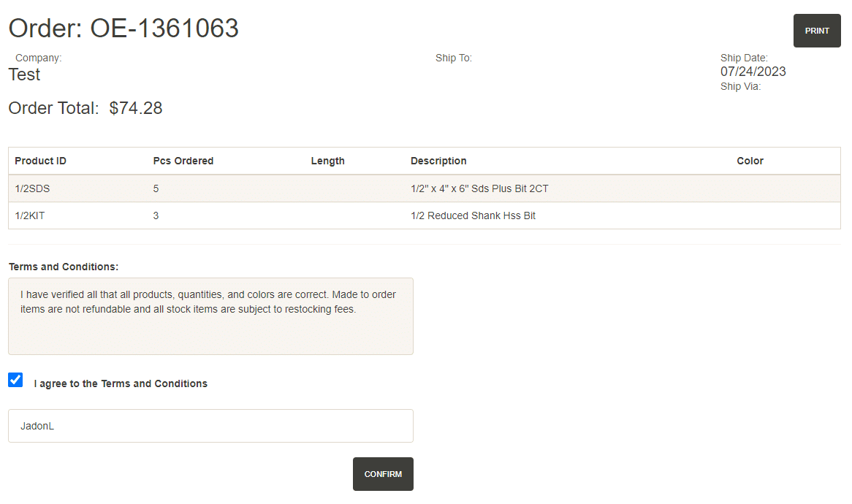Click the Reduced Shank Hss Bit description

[x=473, y=215]
